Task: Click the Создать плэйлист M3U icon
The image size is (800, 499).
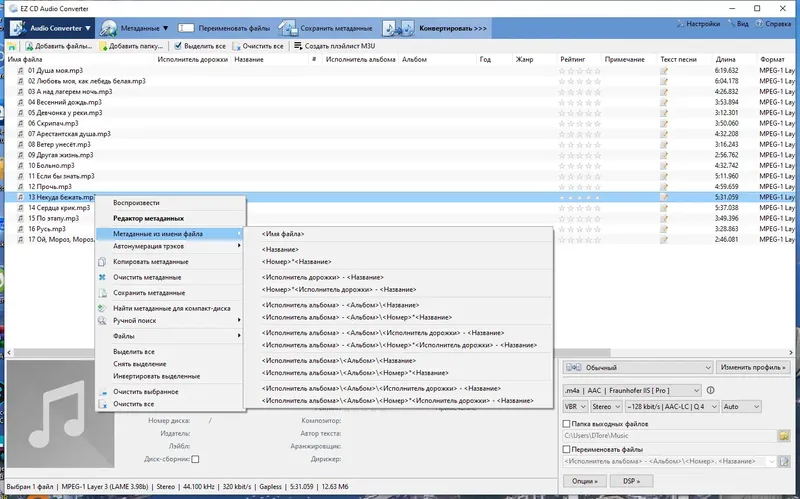Action: point(298,46)
